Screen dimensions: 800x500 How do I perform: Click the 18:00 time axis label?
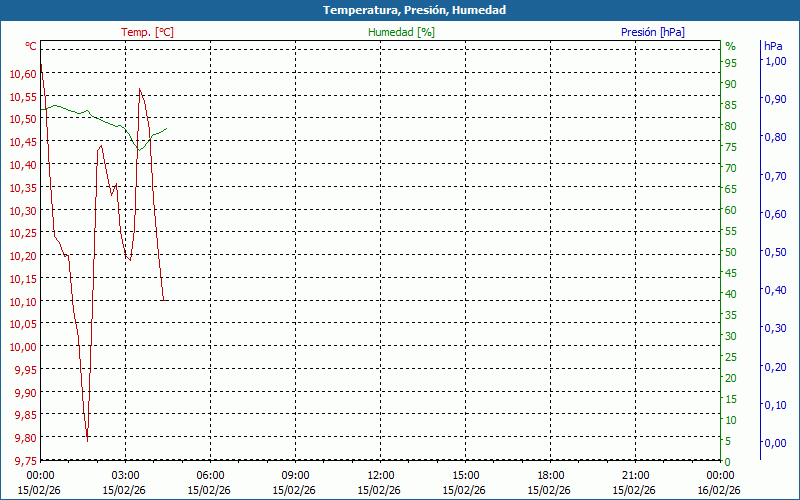(x=550, y=475)
